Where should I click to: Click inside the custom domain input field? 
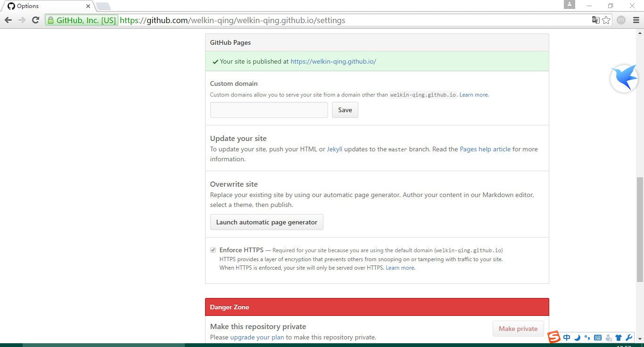[x=269, y=110]
